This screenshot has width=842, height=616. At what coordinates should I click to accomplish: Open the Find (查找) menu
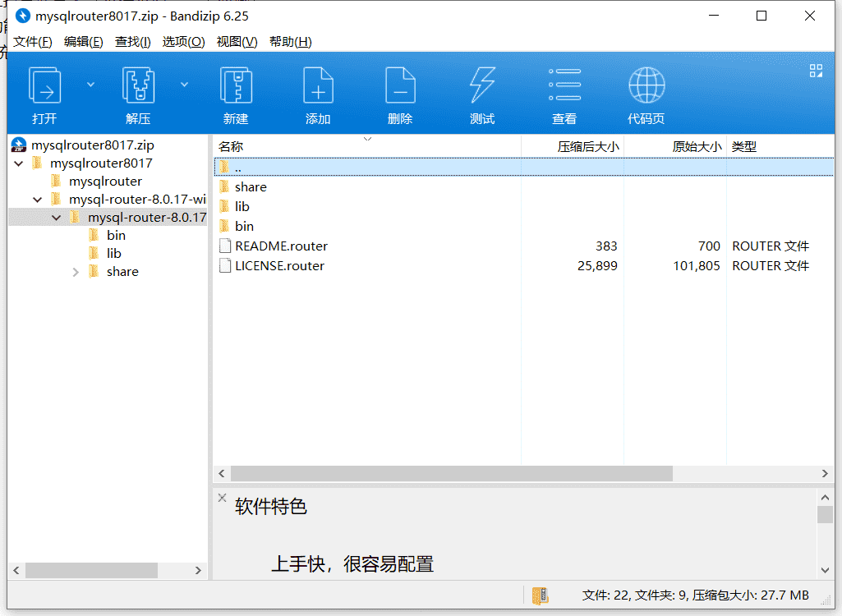(132, 42)
